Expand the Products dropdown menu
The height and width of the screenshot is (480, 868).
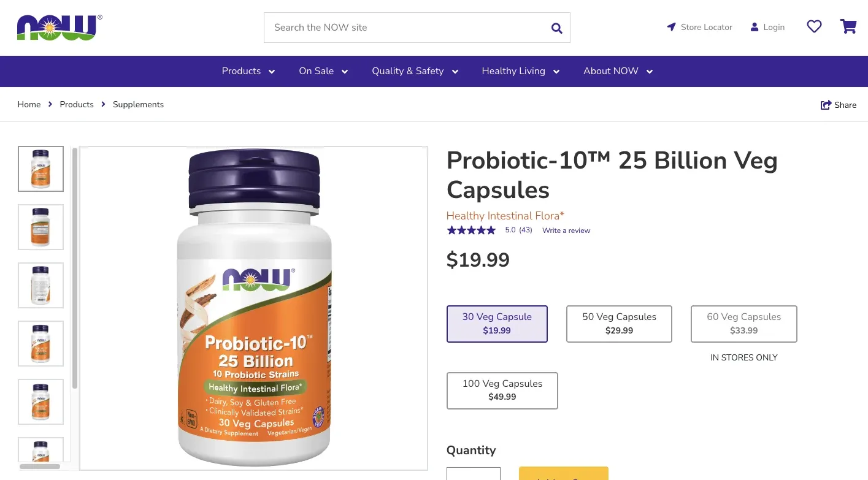point(248,71)
